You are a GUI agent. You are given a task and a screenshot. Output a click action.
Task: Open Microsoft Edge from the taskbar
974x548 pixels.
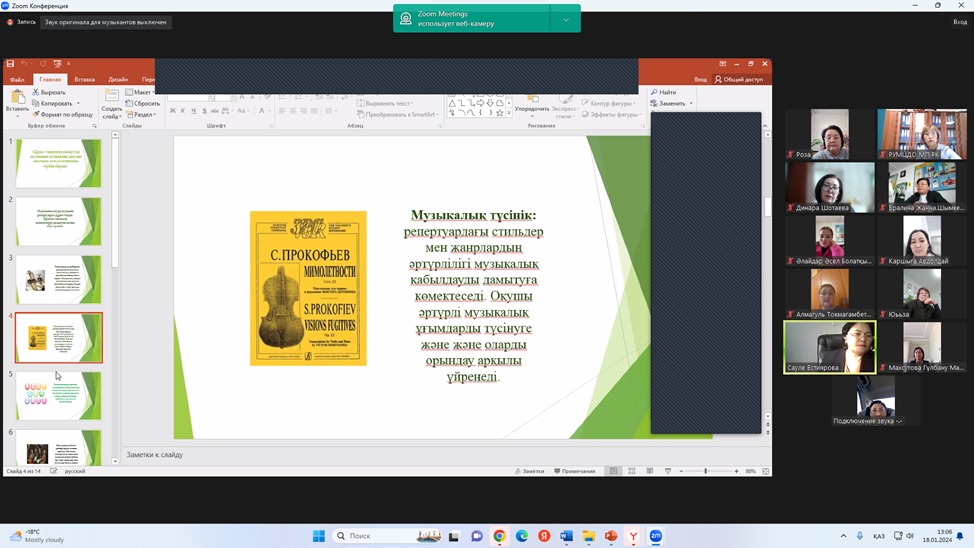(522, 536)
